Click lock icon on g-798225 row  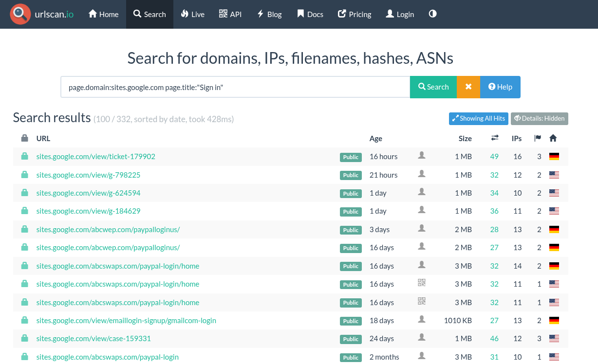tap(24, 175)
